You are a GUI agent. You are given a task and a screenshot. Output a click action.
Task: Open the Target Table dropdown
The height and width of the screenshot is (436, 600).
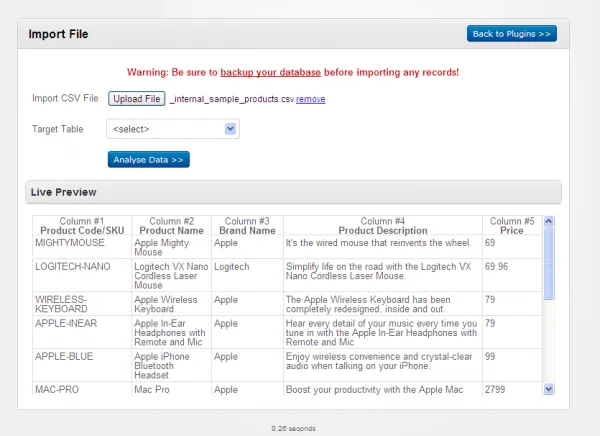click(173, 129)
